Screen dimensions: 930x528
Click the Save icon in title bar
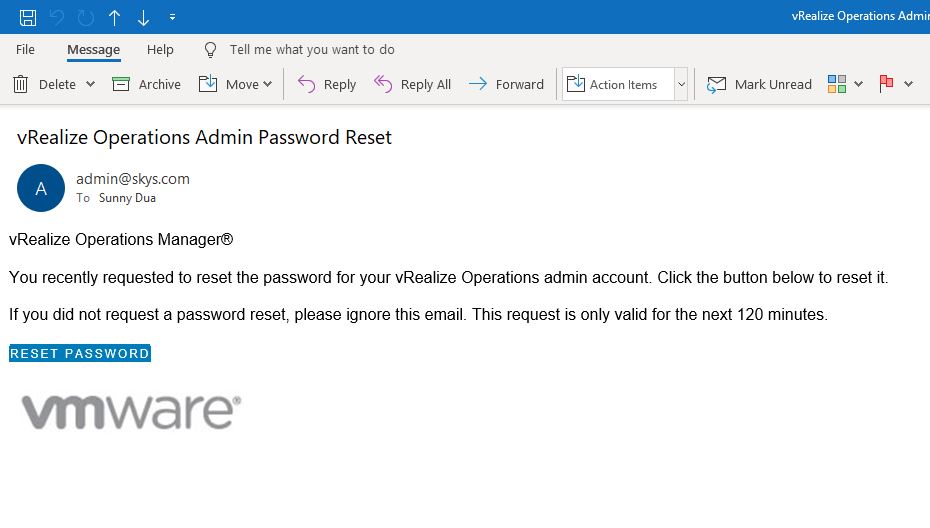[x=28, y=17]
